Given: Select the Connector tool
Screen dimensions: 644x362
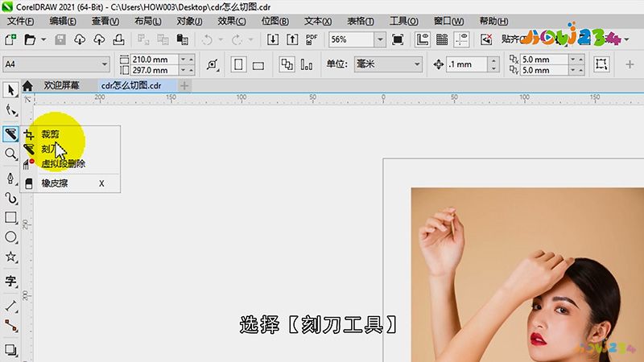Looking at the screenshot, I should pyautogui.click(x=10, y=326).
